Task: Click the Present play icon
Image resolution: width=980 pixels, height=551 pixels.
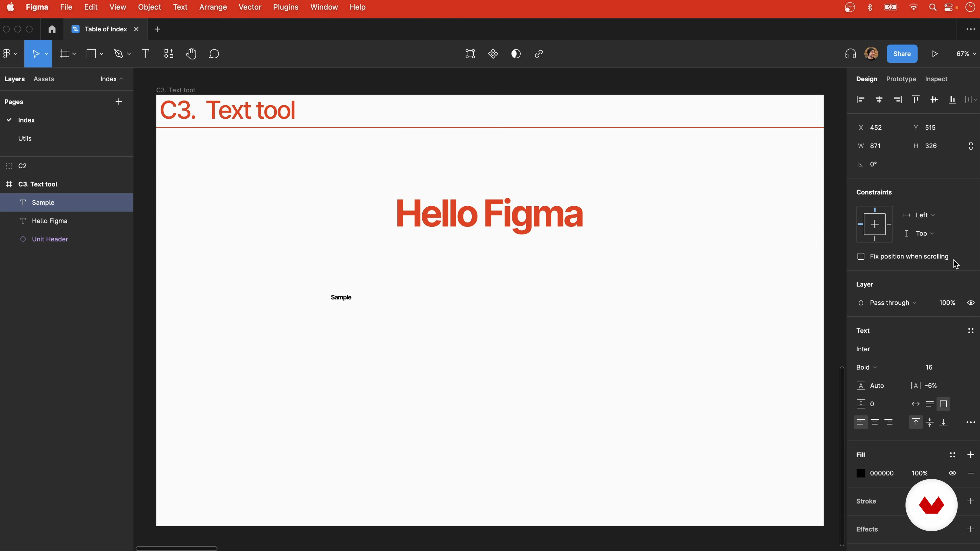Action: coord(935,54)
